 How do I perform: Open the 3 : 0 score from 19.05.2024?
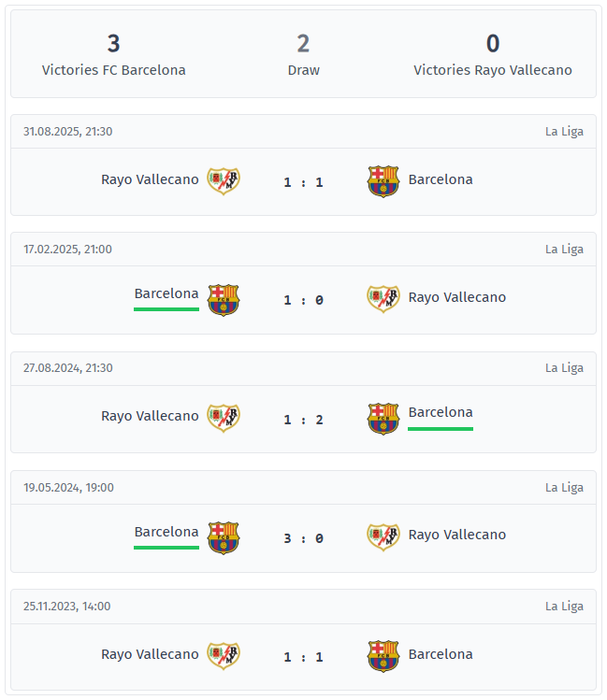[303, 538]
